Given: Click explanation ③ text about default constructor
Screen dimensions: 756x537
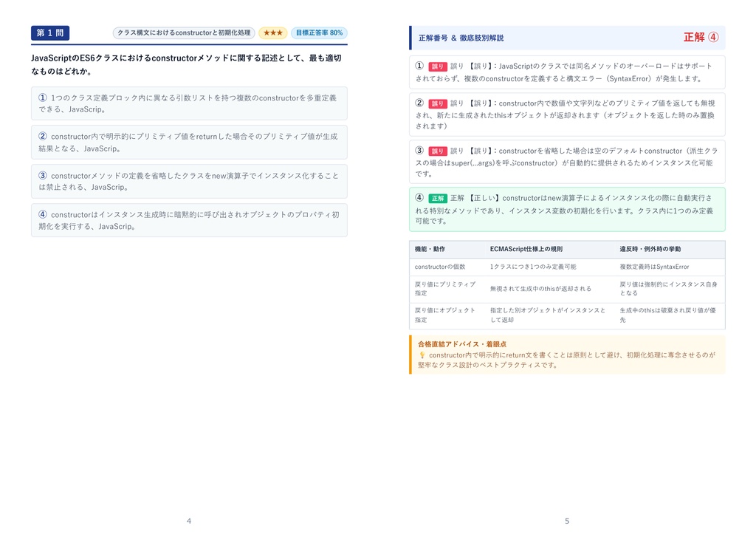Looking at the screenshot, I should click(x=566, y=162).
